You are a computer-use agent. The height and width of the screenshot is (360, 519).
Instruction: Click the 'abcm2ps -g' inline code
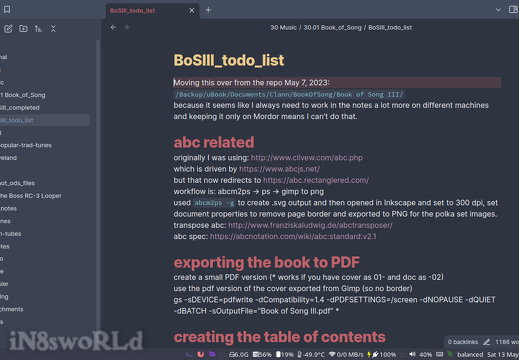214,203
